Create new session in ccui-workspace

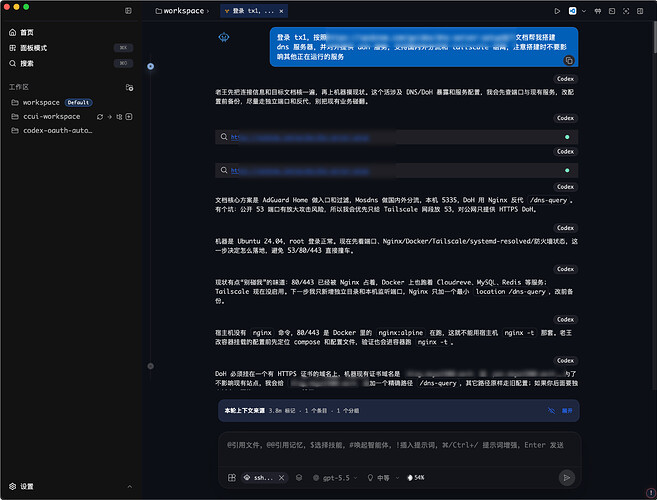(129, 117)
